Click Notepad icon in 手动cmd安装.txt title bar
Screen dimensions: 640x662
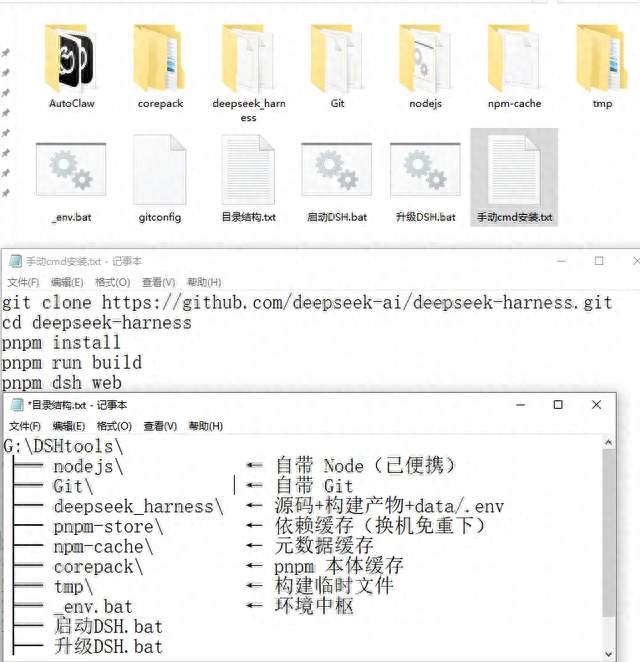click(15, 261)
